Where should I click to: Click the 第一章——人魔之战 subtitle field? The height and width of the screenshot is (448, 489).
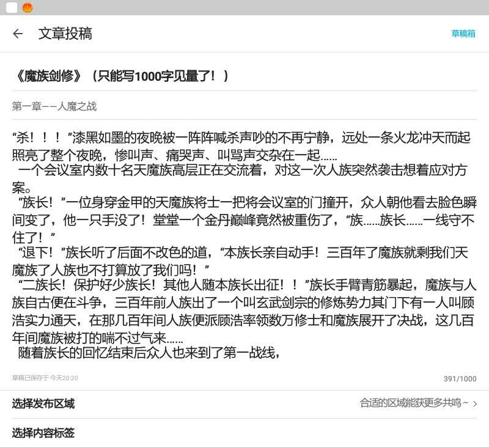coord(54,106)
